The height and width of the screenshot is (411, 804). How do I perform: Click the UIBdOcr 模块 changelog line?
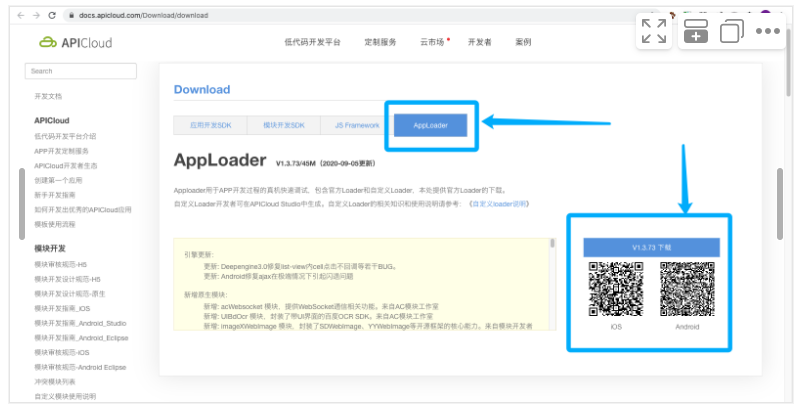coord(318,316)
